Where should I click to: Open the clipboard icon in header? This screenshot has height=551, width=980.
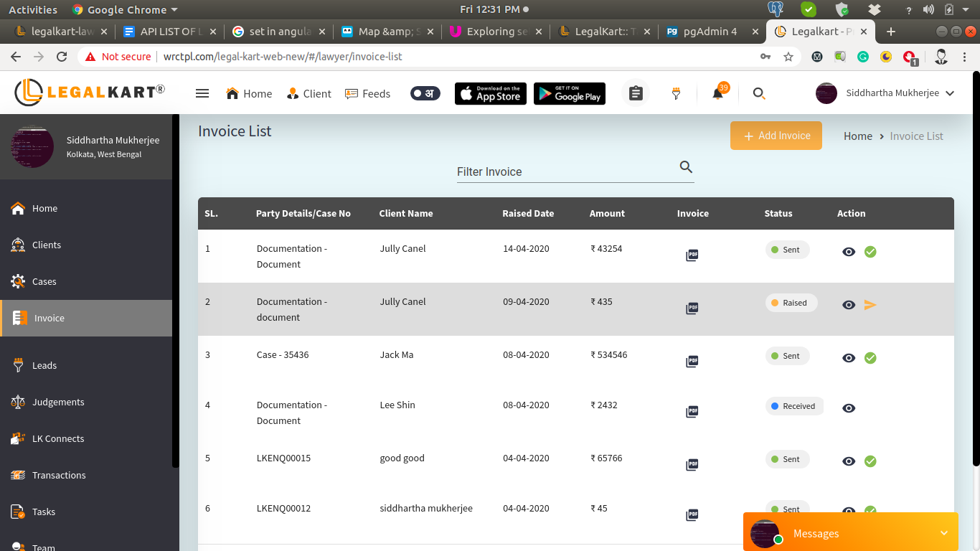(635, 93)
